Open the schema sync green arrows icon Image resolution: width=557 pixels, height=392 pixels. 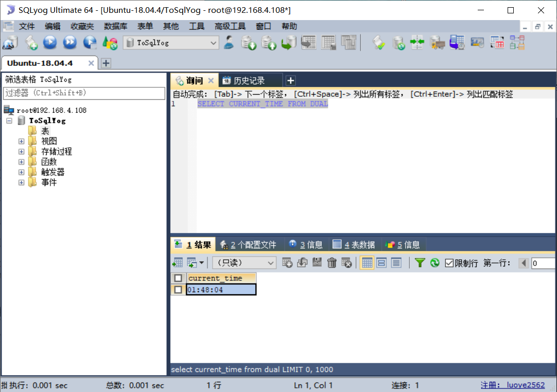click(x=417, y=43)
